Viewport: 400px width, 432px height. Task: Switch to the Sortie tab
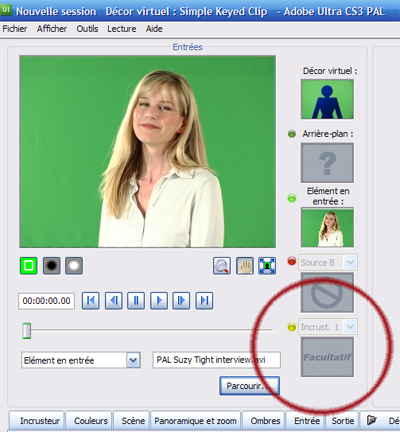coord(343,421)
